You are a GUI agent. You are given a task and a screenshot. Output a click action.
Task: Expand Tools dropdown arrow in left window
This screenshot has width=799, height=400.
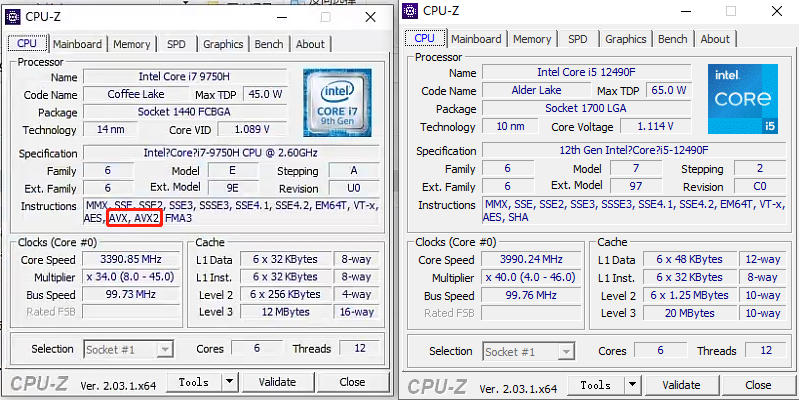pos(230,382)
